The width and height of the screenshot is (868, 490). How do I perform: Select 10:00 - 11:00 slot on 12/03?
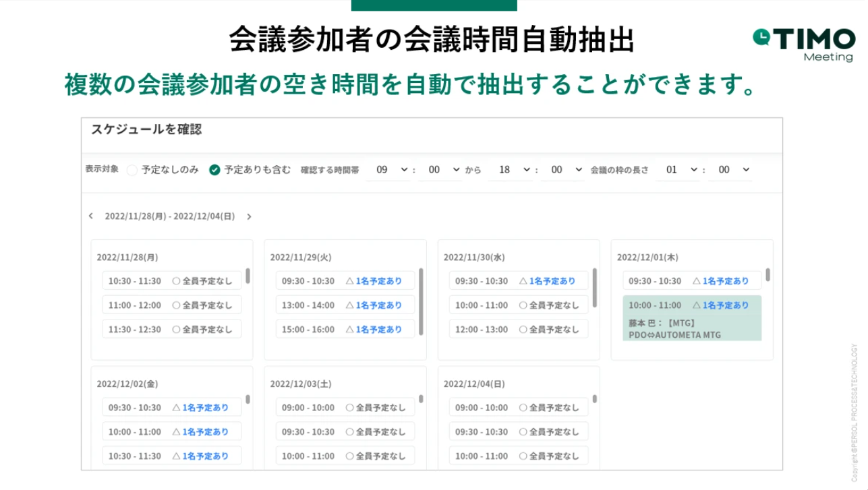click(x=345, y=456)
